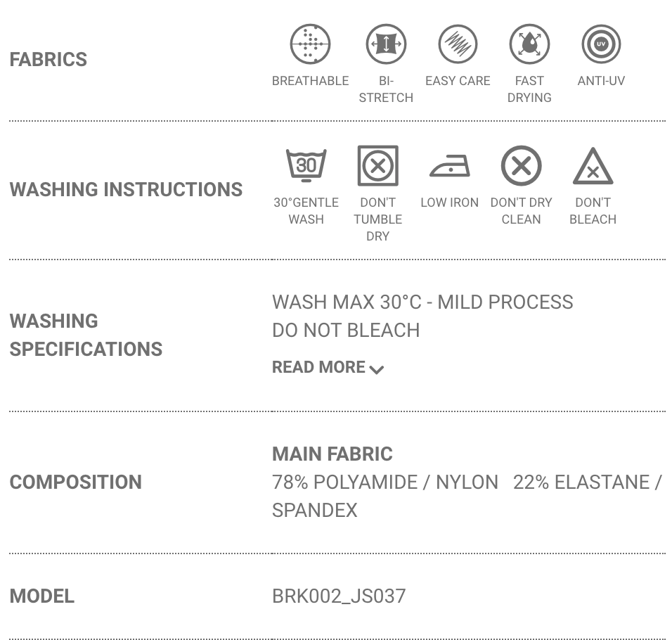Click the Anti-UV target icon

click(601, 44)
